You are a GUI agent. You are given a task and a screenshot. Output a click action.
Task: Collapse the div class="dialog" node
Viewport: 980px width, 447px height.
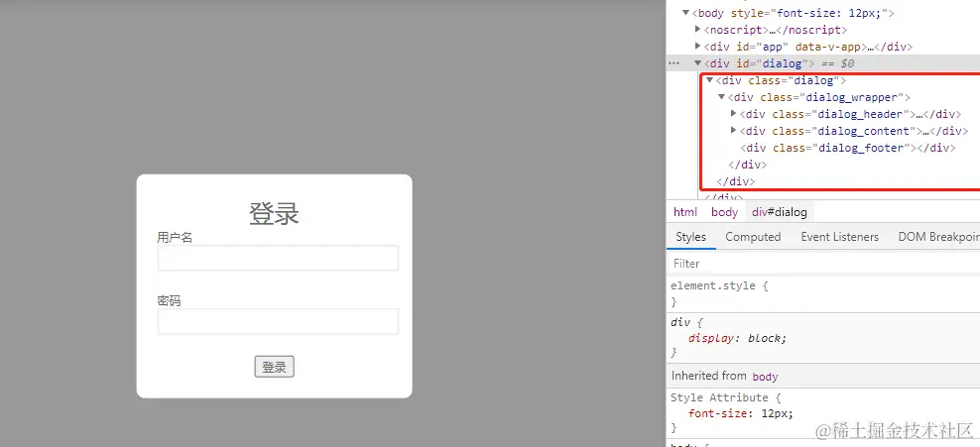[710, 80]
